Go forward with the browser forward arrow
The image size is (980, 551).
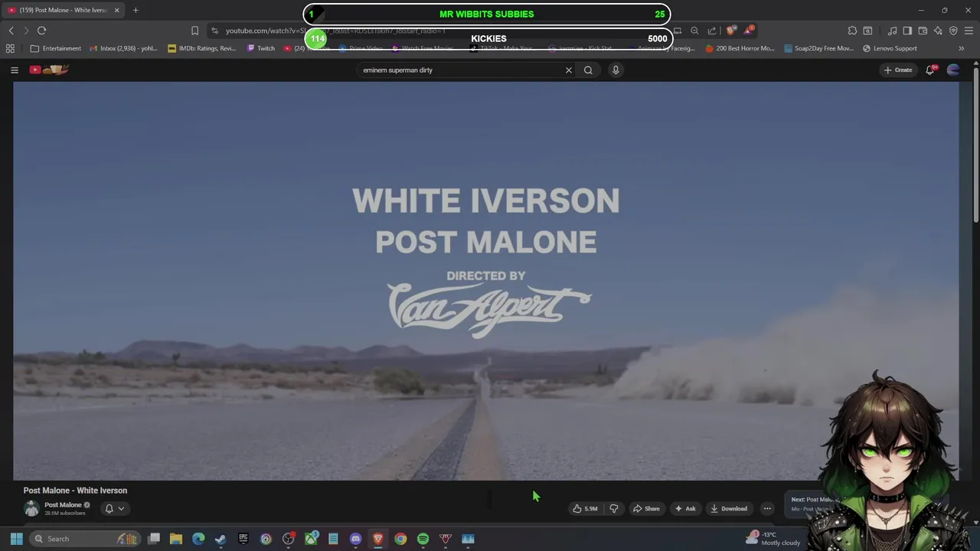[x=26, y=31]
